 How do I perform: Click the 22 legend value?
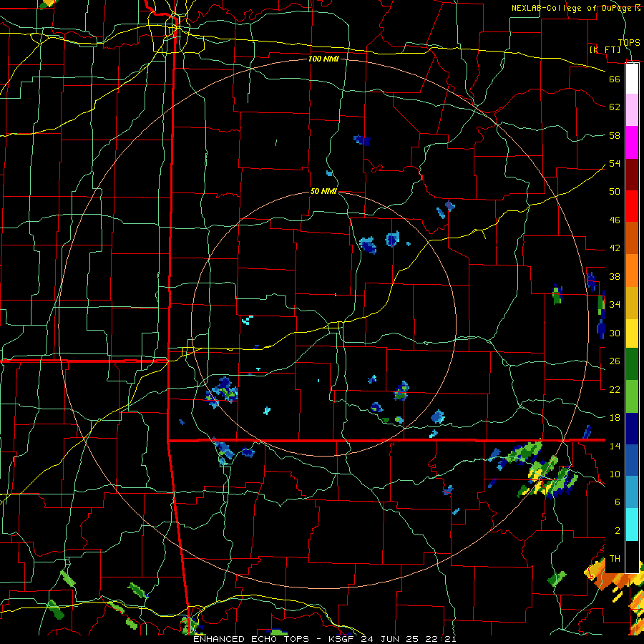point(615,389)
